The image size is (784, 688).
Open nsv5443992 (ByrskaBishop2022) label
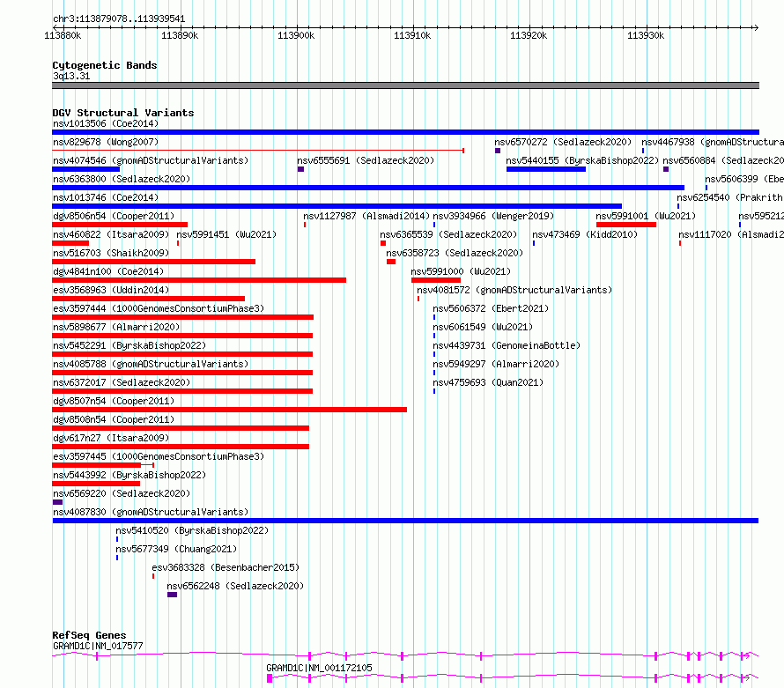point(129,475)
